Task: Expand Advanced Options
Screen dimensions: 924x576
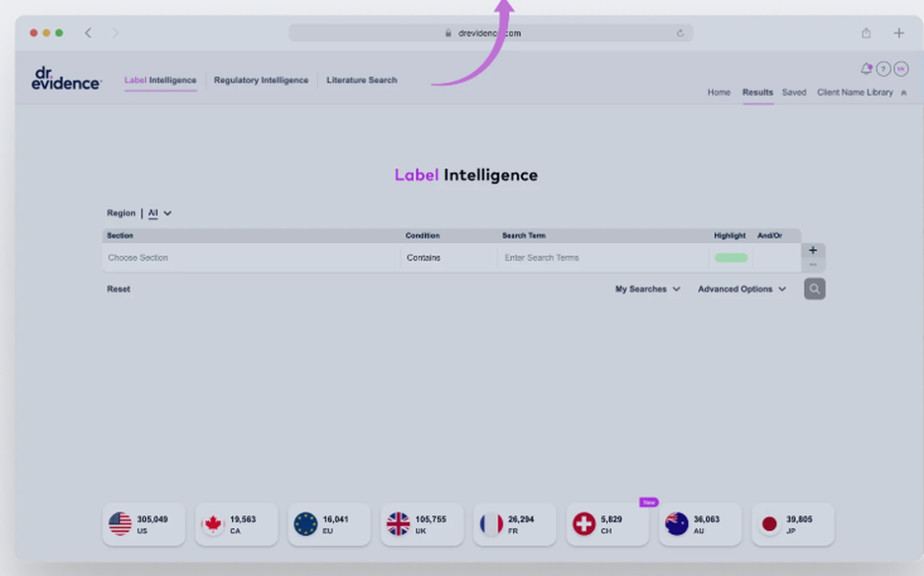Action: pos(741,288)
